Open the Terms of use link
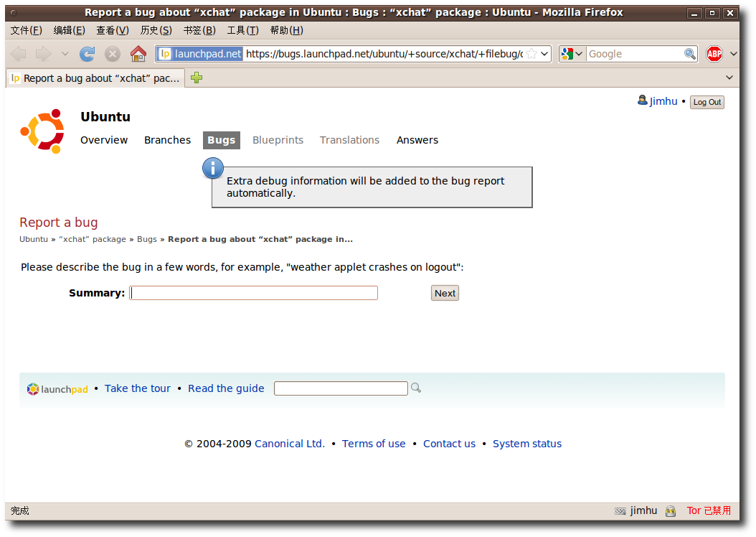Image resolution: width=756 pixels, height=537 pixels. (374, 444)
